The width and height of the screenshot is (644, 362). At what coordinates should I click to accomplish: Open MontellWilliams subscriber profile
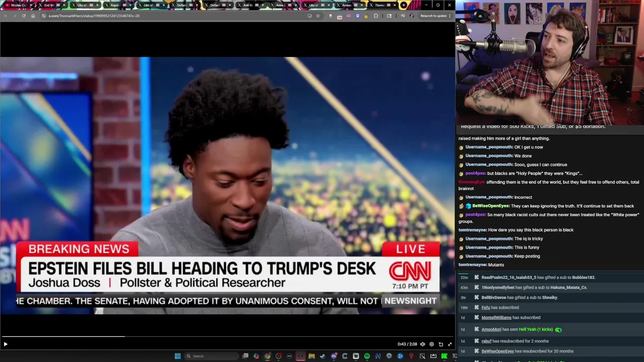click(496, 318)
